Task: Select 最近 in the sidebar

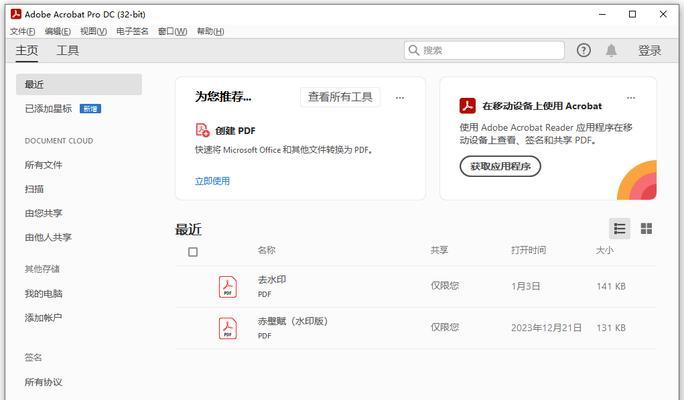Action: pos(79,84)
